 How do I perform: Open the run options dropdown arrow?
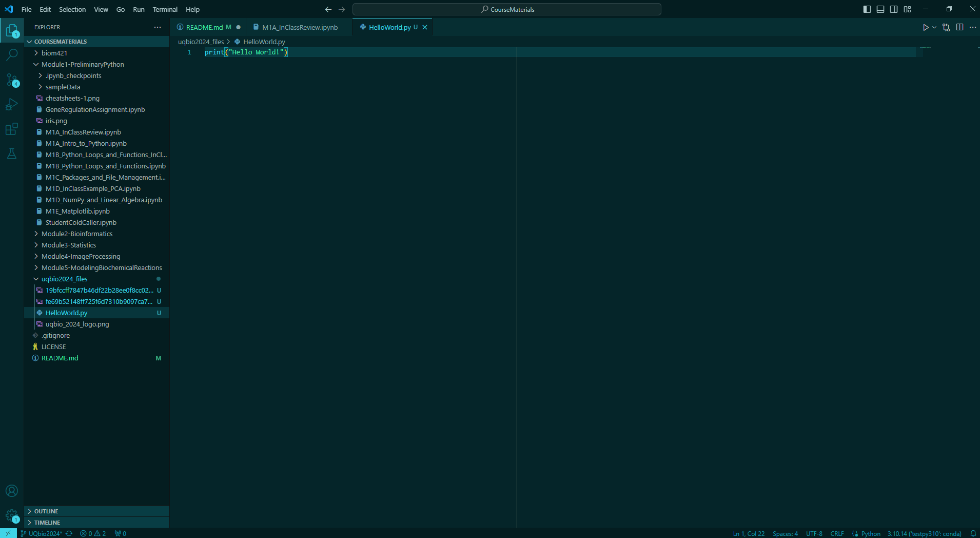[934, 27]
